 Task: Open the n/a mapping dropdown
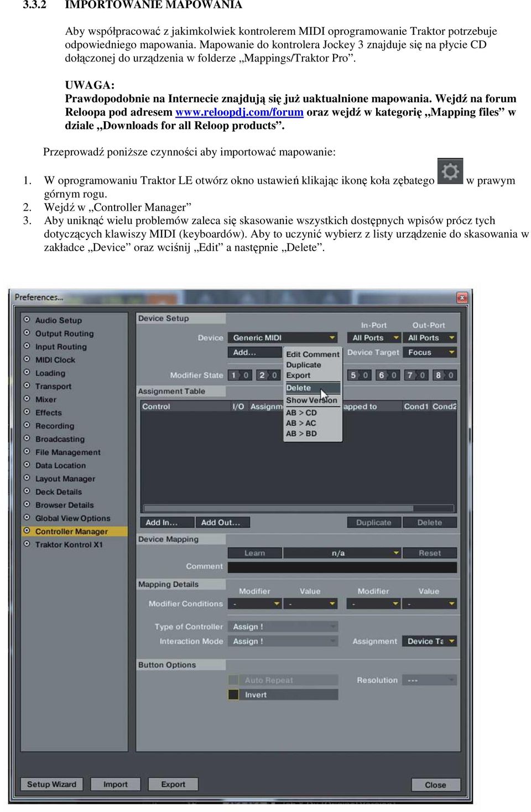(342, 553)
